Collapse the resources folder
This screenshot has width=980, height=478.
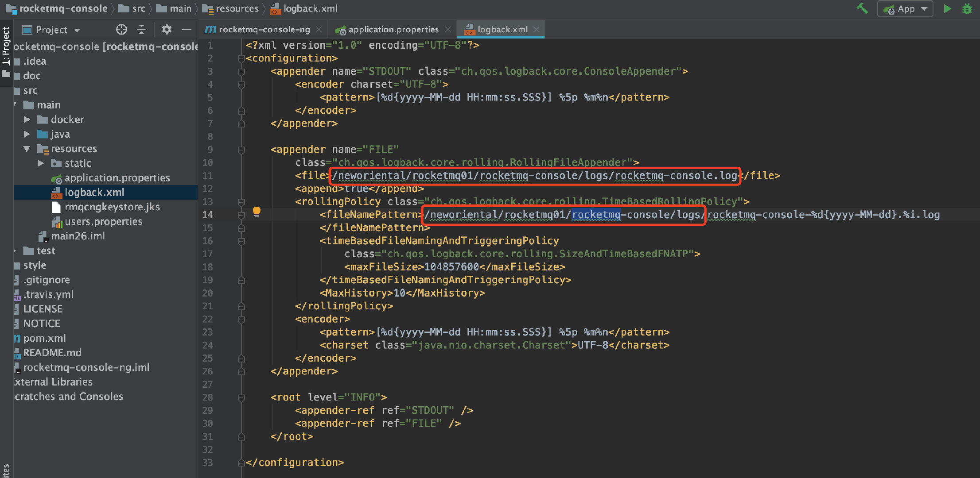pos(27,149)
